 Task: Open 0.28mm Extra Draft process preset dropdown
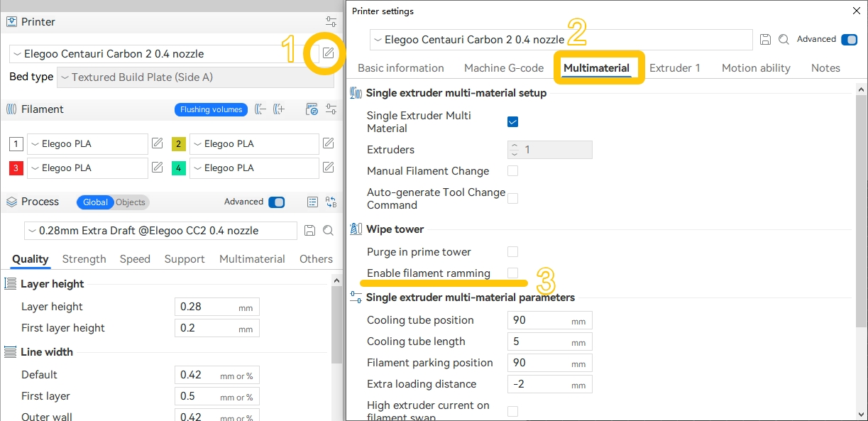[160, 231]
